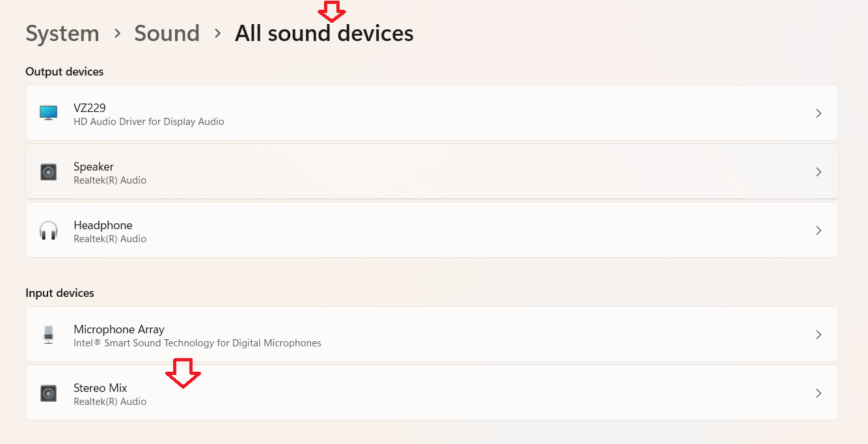Select the VZ229 device name
The width and height of the screenshot is (868, 444).
(x=90, y=108)
